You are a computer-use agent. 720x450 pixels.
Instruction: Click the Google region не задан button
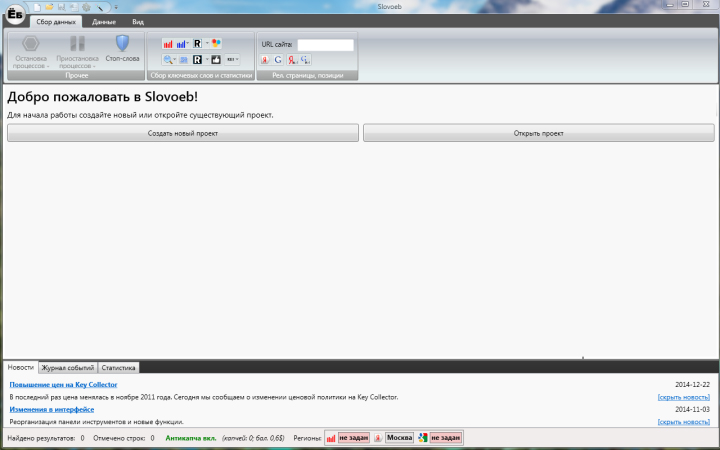445,438
